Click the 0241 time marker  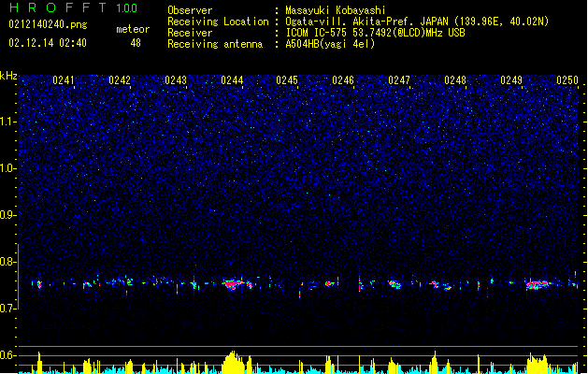tap(64, 80)
